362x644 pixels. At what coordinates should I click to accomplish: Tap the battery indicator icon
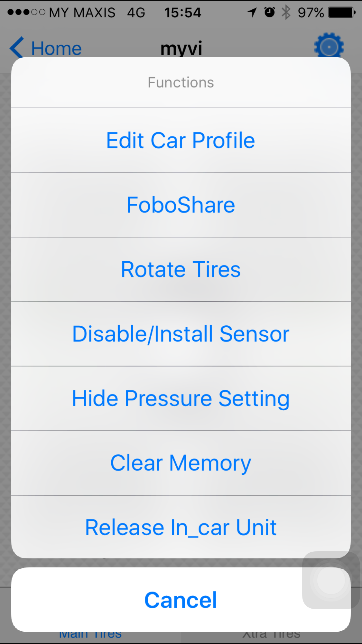341,13
